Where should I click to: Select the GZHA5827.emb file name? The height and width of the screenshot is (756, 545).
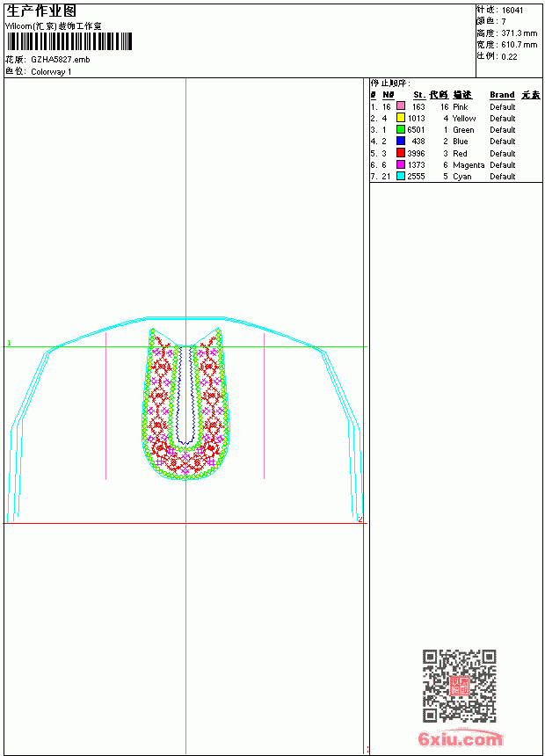(x=61, y=60)
